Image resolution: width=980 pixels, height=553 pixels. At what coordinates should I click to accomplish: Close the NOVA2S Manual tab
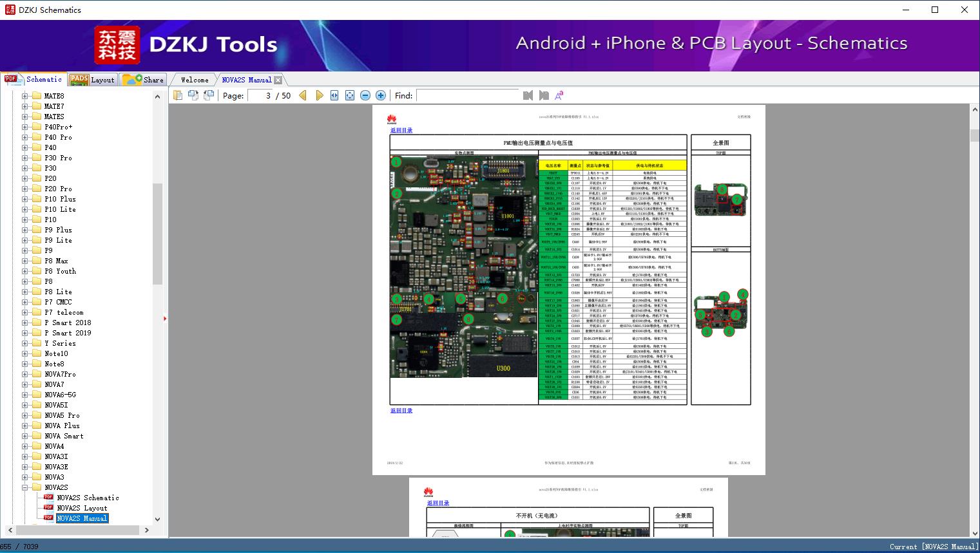coord(278,80)
